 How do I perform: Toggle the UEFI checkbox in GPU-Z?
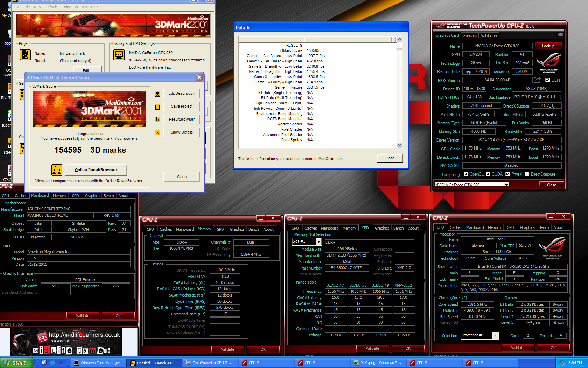coord(548,80)
